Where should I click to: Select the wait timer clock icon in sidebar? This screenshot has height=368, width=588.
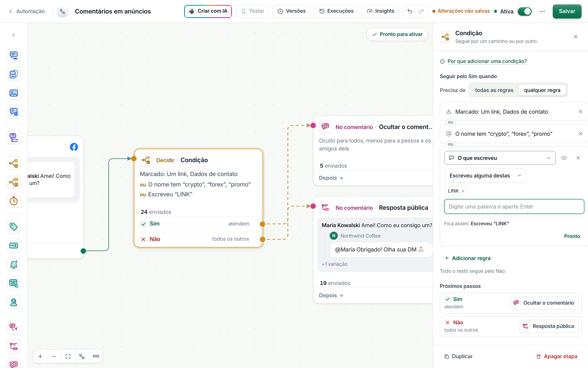(x=14, y=201)
